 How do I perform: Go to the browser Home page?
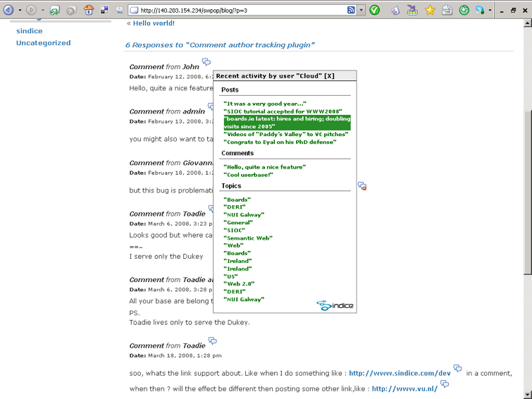[x=89, y=11]
